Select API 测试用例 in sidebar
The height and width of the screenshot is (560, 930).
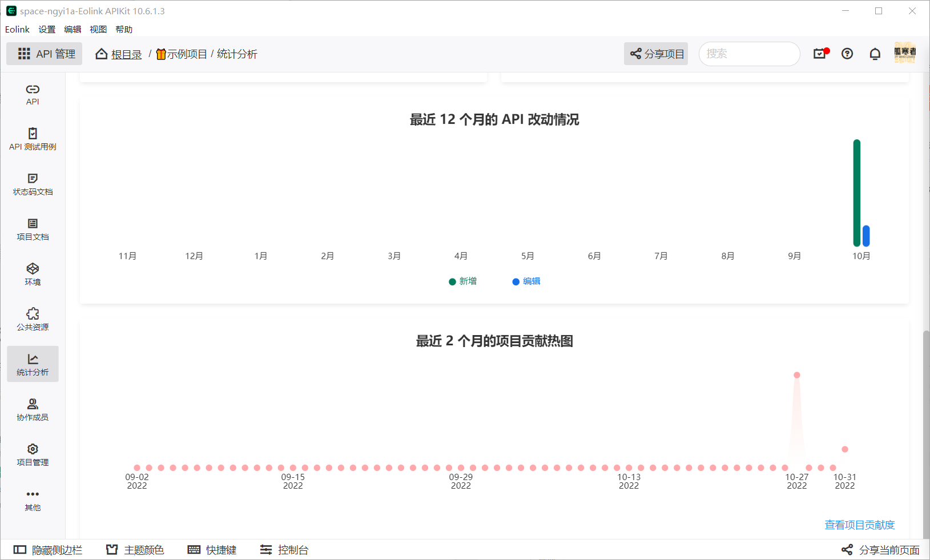(33, 139)
